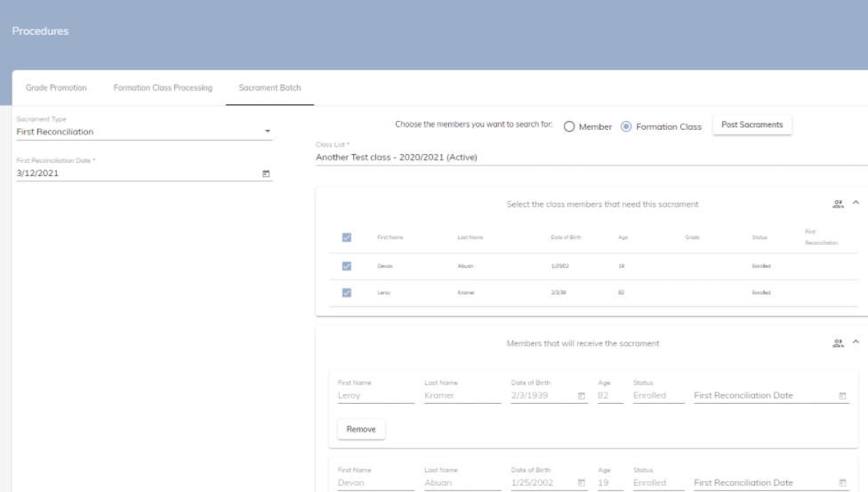Select the Member radio button
Screen dimensions: 868x492
coord(569,126)
